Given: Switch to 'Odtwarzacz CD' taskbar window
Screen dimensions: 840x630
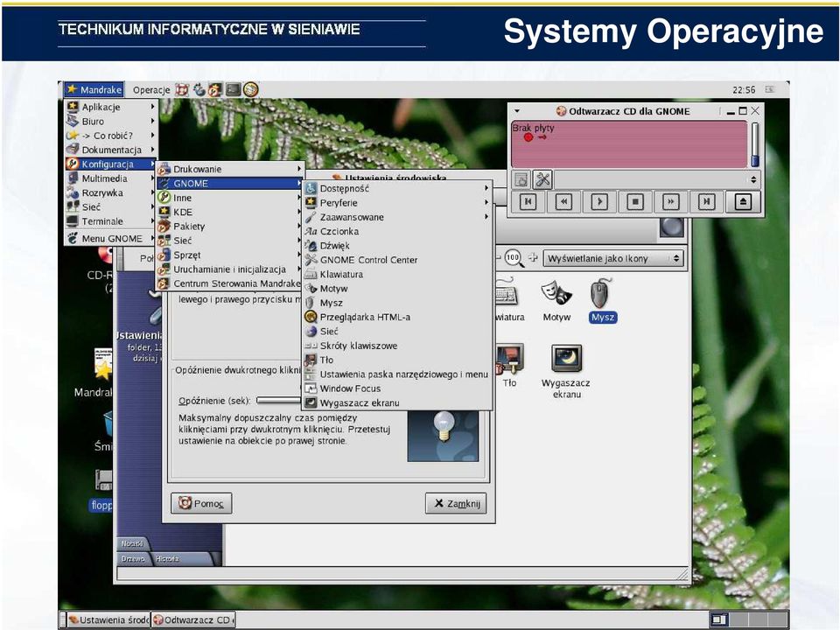Looking at the screenshot, I should pyautogui.click(x=193, y=619).
